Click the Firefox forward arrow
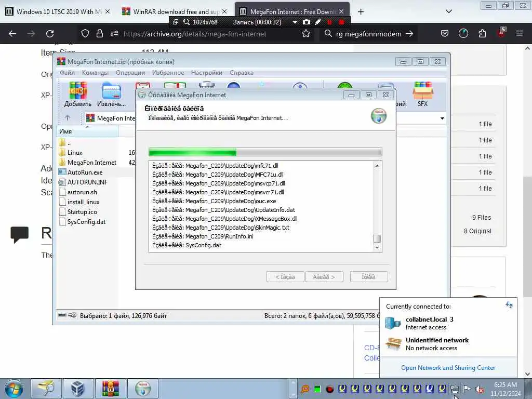532x399 pixels. click(31, 34)
